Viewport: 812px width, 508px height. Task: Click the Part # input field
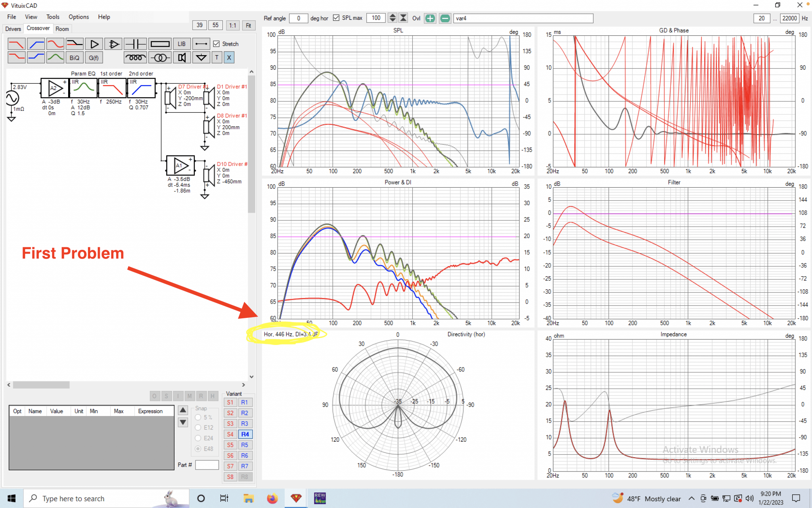(x=207, y=465)
